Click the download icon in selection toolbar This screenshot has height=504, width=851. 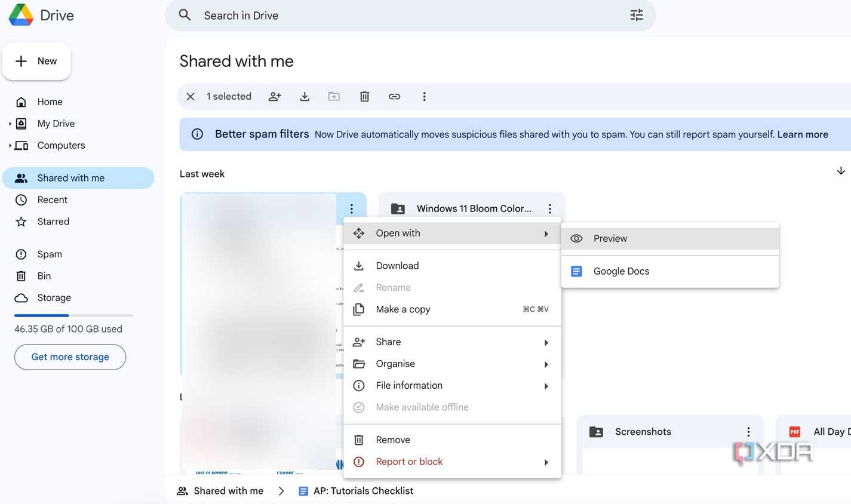(x=305, y=97)
